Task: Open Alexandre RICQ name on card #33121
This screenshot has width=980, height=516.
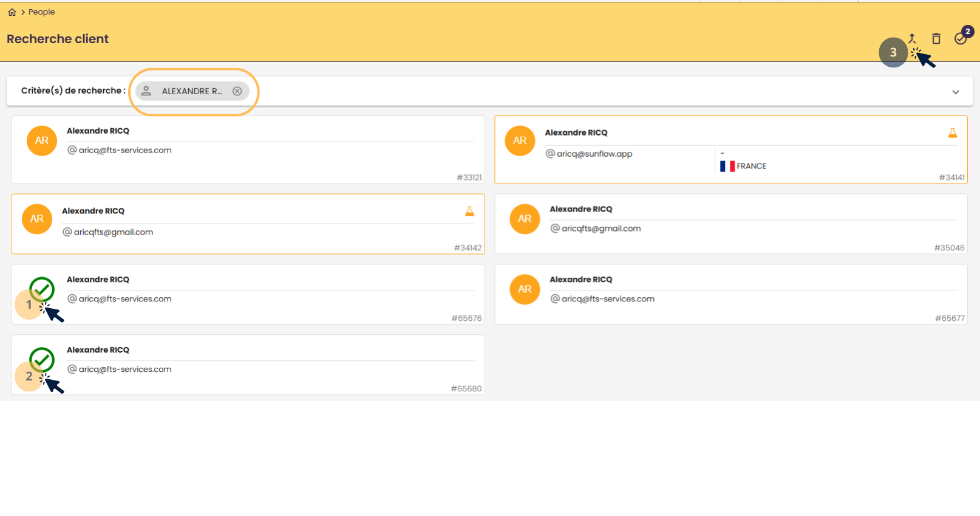Action: coord(98,131)
